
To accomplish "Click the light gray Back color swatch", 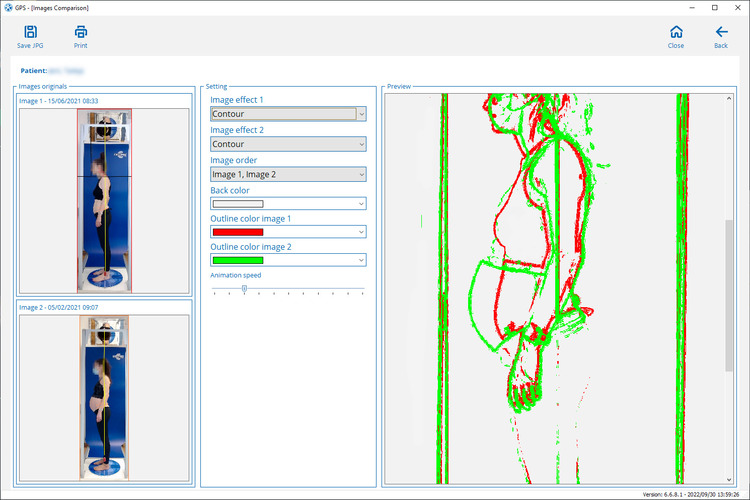I will (238, 204).
